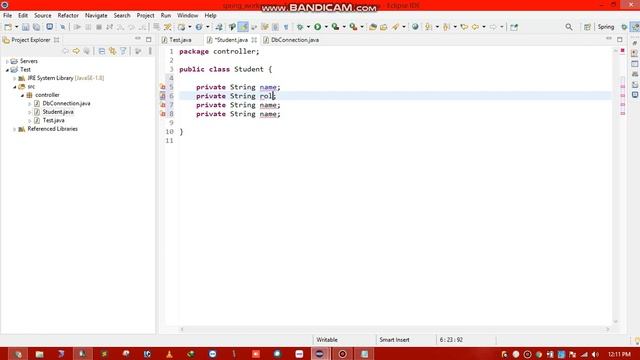Screen dimensions: 640x360
Task: Click the warning marker on line 5
Action: coord(163,87)
